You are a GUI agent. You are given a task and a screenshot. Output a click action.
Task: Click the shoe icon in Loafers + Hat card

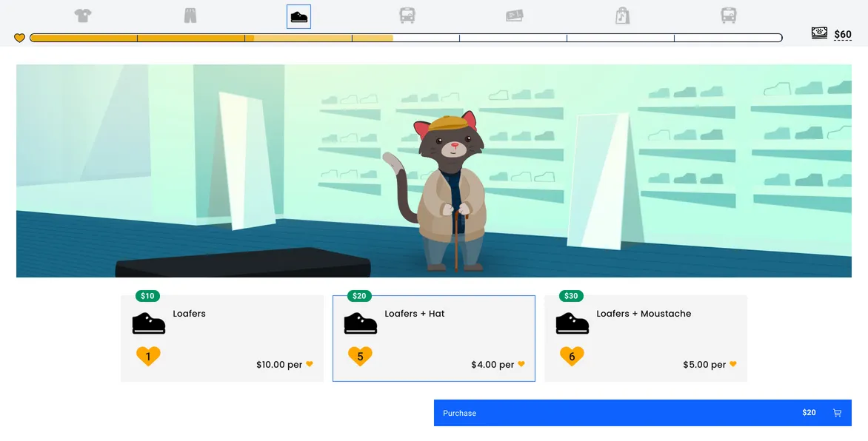click(x=361, y=323)
